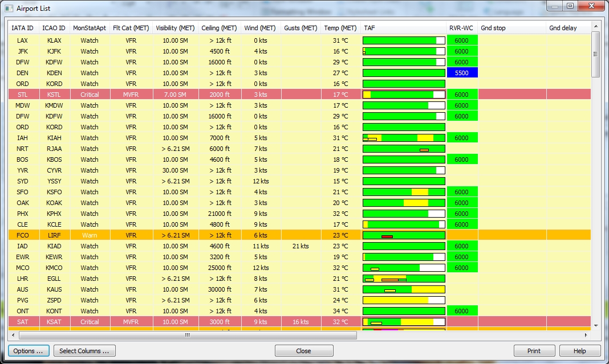Sort by the IATA ID column header
609x364 pixels.
pyautogui.click(x=23, y=28)
